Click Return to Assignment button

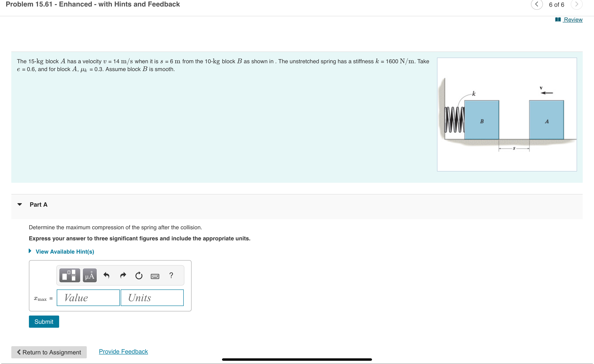(x=49, y=352)
